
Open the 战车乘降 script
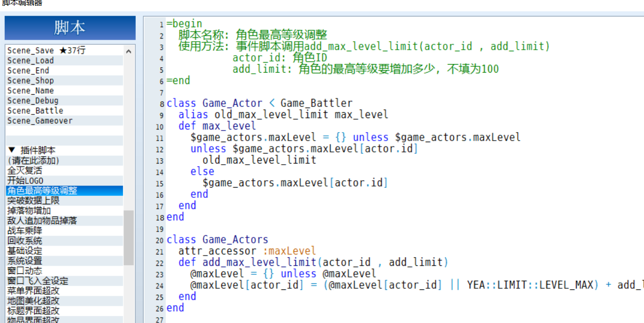pos(65,230)
